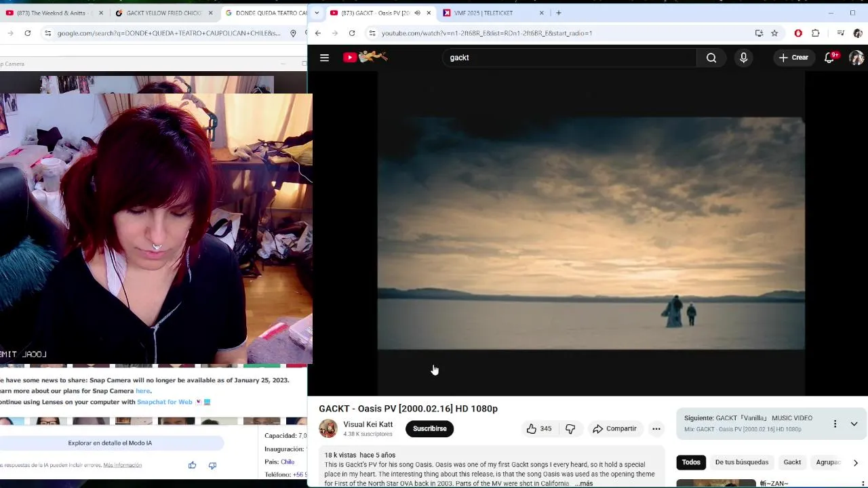The width and height of the screenshot is (868, 488).
Task: Thumbs down the Google AI answer
Action: pyautogui.click(x=212, y=465)
